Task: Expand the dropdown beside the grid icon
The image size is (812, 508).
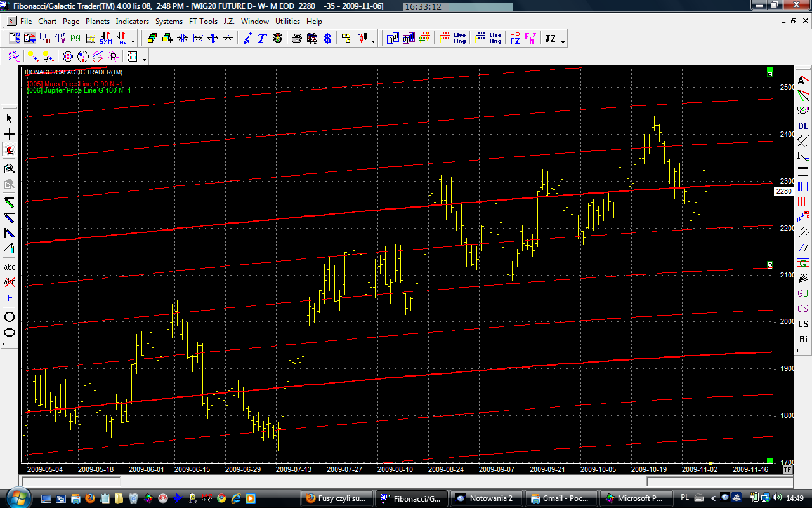Action: tap(145, 59)
